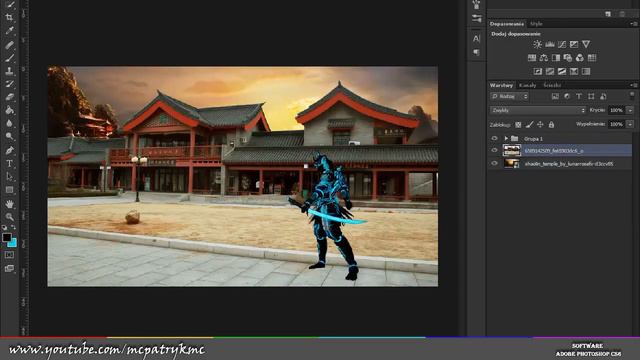The width and height of the screenshot is (640, 360).
Task: Select the Paint Bucket tool
Action: 9,110
